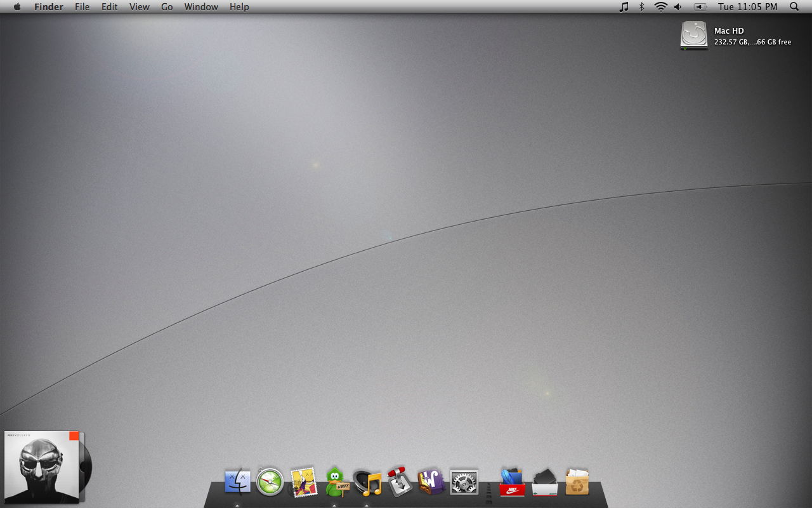Open Spotlight search magnifier
The height and width of the screenshot is (508, 812).
(x=794, y=7)
